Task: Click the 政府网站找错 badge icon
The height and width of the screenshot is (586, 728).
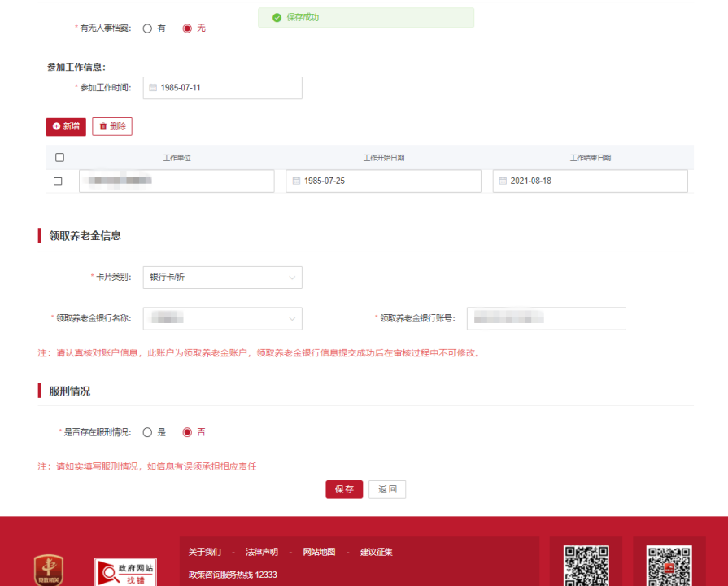Action: (x=125, y=571)
